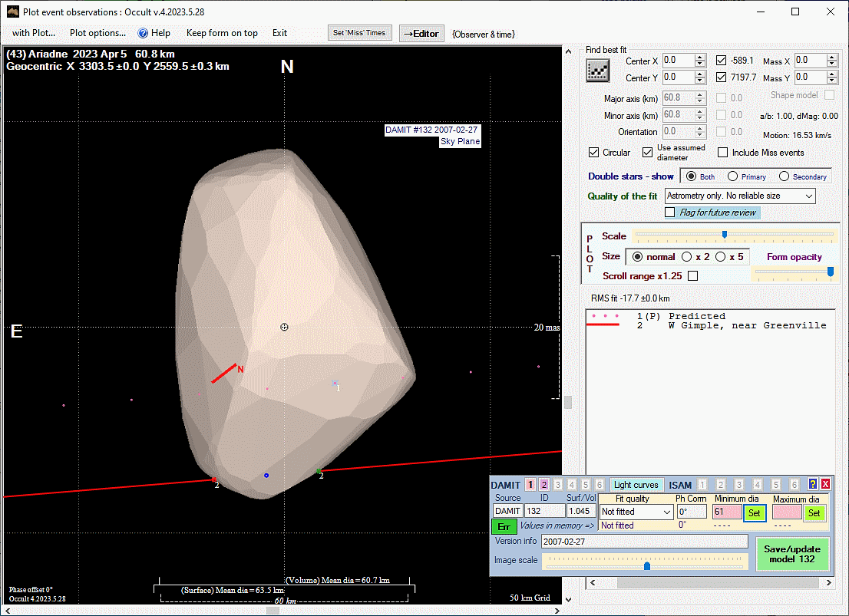
Task: Adjust the Image scale slider
Action: (x=647, y=565)
